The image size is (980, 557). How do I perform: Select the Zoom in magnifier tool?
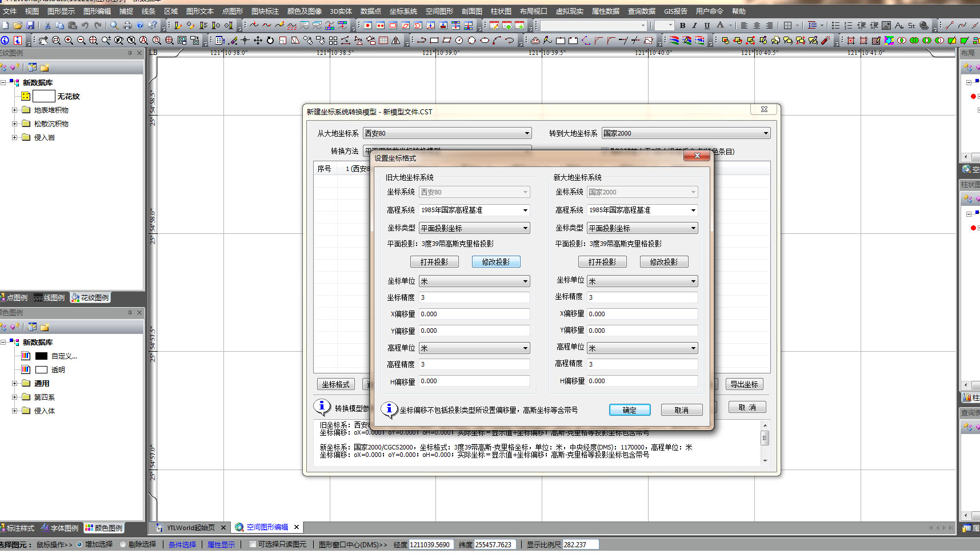[69, 40]
